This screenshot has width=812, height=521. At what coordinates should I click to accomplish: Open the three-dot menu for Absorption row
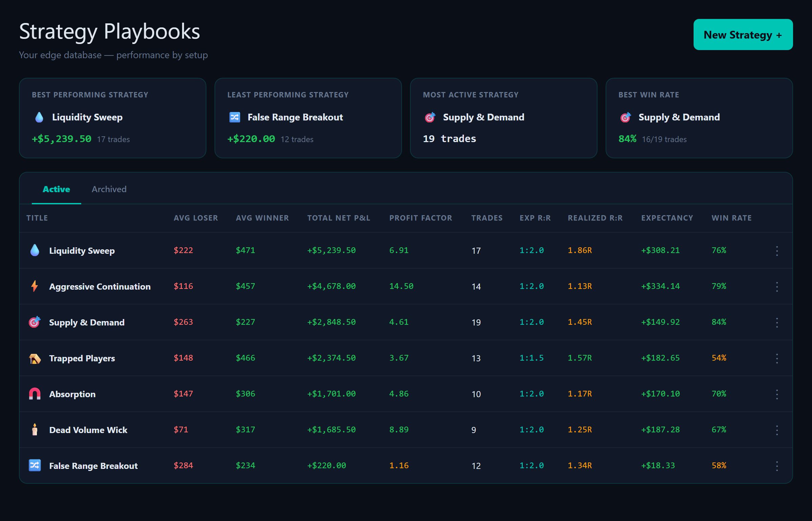click(777, 394)
